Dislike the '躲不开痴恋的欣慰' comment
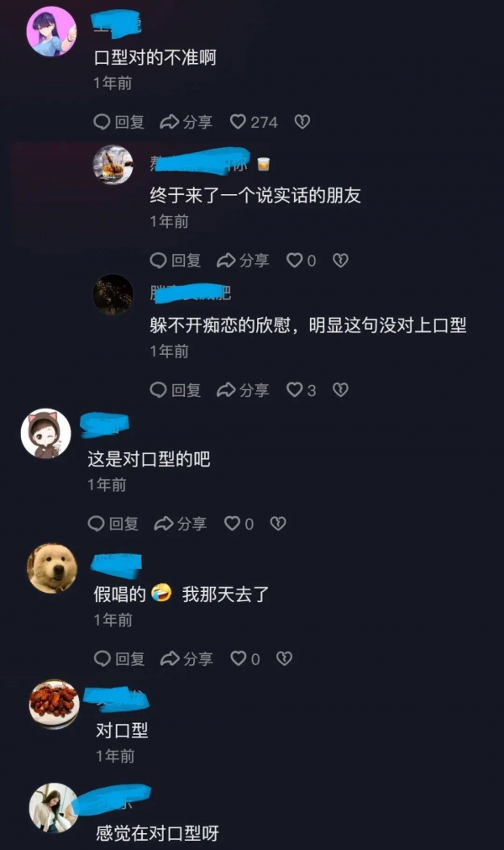This screenshot has height=850, width=504. (x=340, y=389)
